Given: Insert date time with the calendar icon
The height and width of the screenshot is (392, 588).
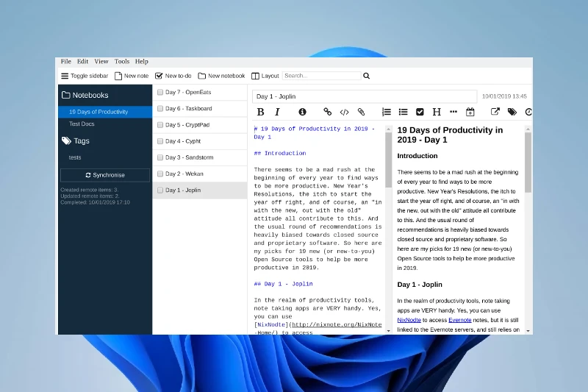Looking at the screenshot, I should coord(470,112).
